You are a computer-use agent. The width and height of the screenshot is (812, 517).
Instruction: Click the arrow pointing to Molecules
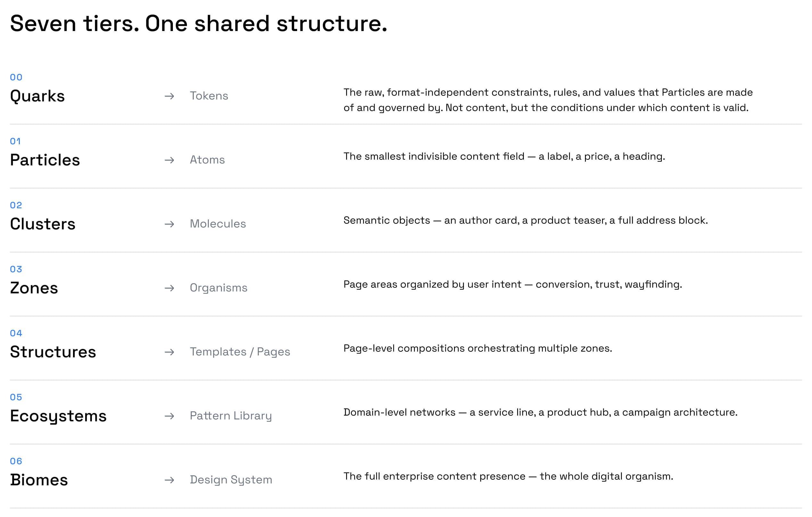pyautogui.click(x=169, y=224)
